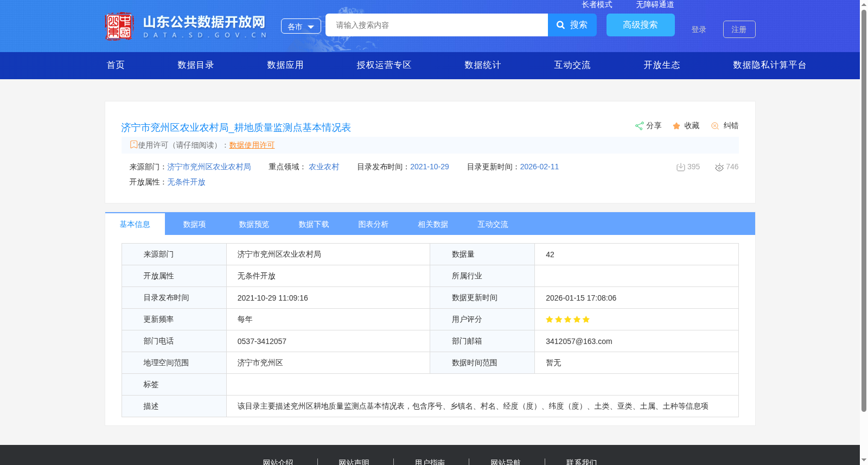Switch to the 数据项 tab

coord(195,224)
